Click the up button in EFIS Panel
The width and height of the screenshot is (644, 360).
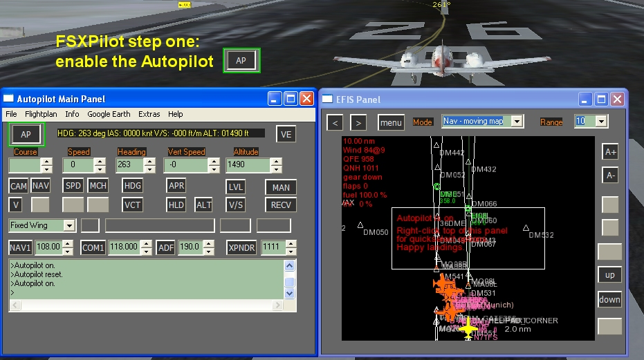click(609, 274)
